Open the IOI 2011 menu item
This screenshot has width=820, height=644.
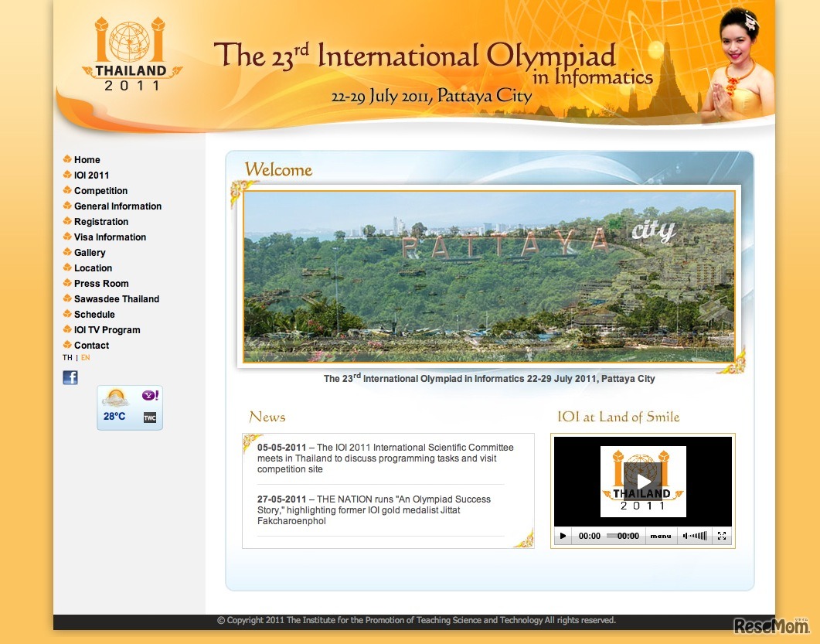[91, 175]
